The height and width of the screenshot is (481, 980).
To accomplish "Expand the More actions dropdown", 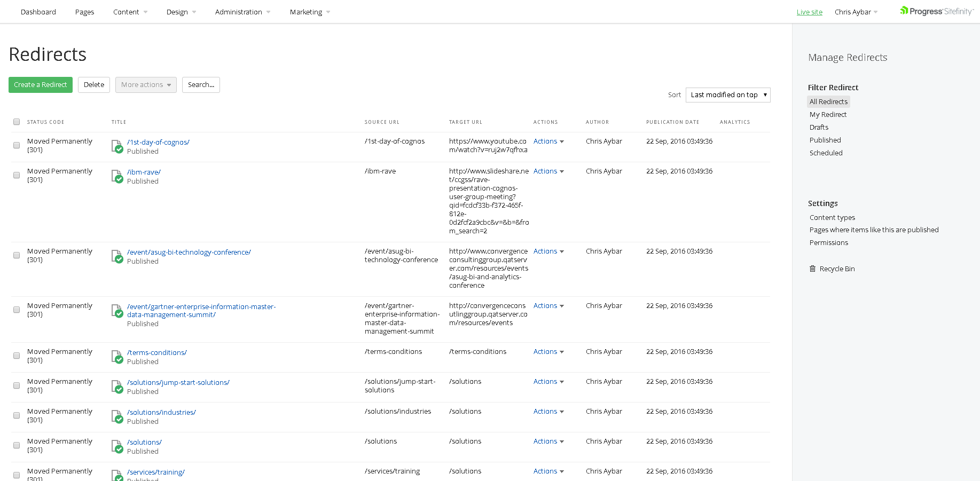I will click(146, 85).
